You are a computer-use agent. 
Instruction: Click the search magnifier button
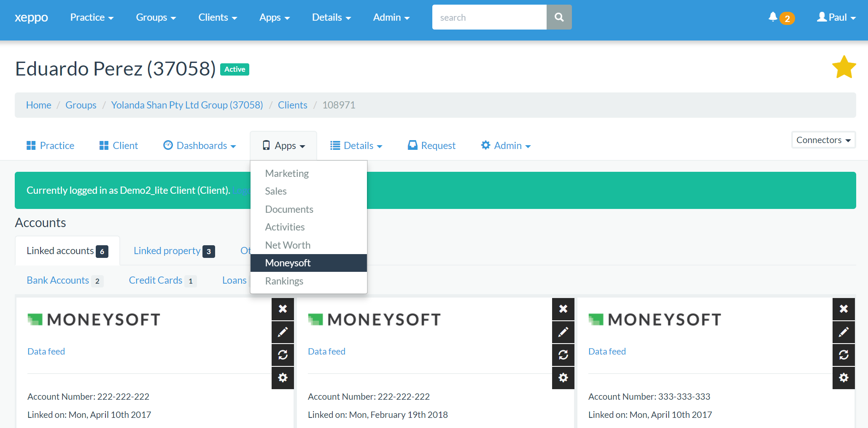(559, 17)
